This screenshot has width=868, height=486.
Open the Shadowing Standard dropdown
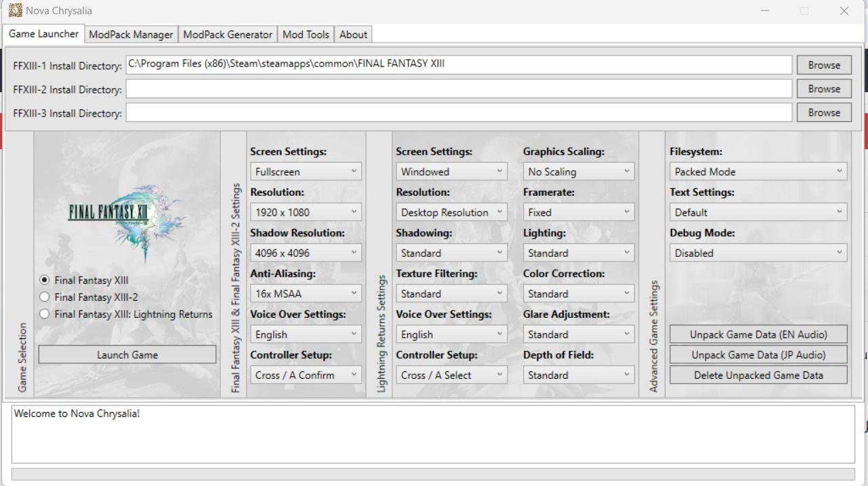[x=451, y=253]
